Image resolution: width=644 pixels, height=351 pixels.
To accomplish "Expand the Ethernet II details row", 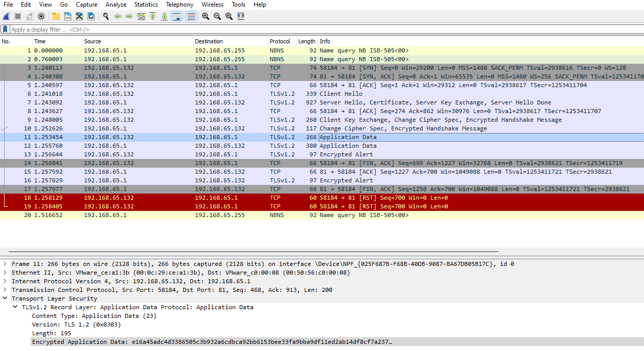I will tap(5, 273).
